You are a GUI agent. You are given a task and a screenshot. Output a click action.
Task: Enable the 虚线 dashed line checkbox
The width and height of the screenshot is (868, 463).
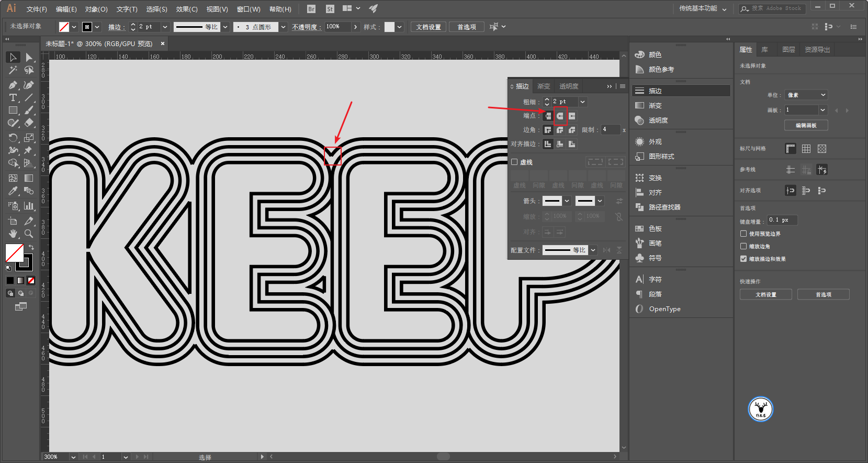tap(514, 162)
